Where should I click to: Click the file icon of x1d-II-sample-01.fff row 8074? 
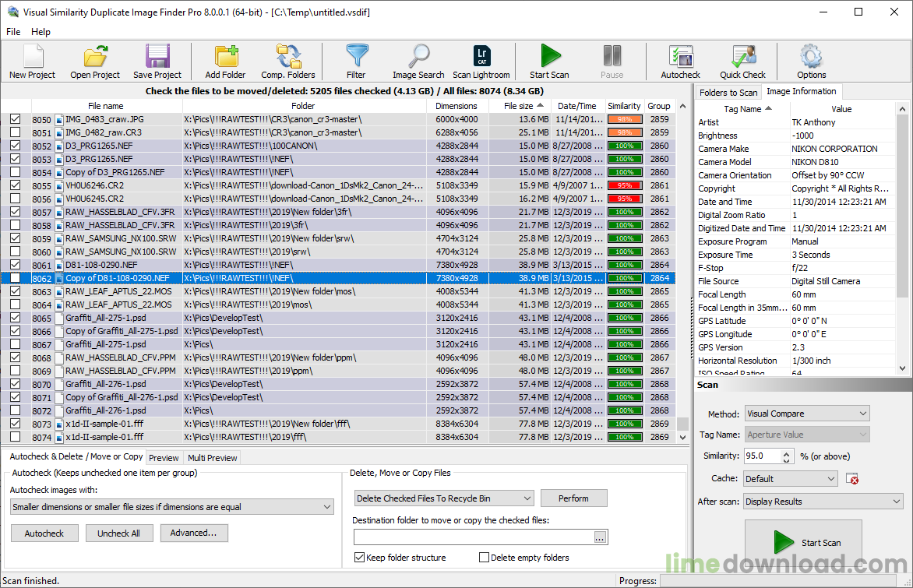point(58,437)
